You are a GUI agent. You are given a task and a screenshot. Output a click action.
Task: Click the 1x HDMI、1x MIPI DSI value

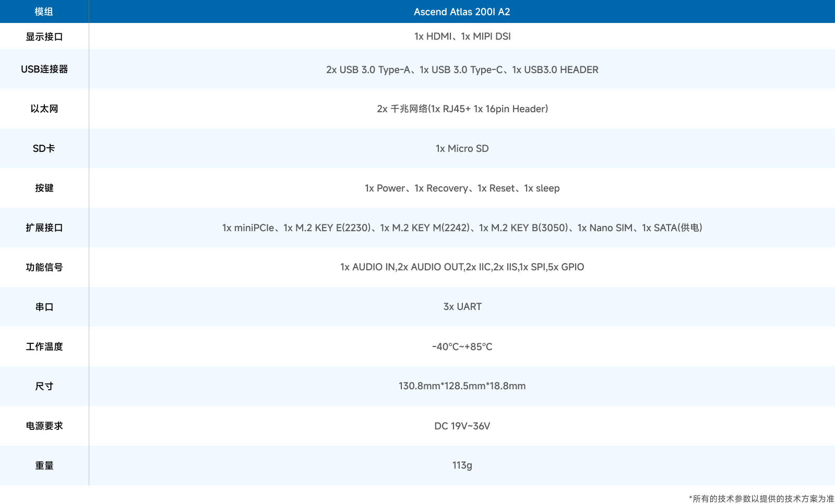pos(462,37)
